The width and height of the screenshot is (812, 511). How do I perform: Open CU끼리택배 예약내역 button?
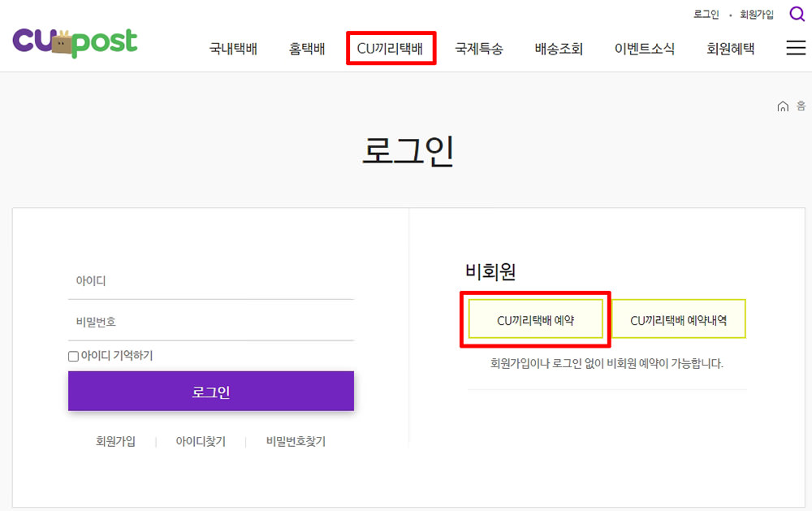tap(678, 318)
